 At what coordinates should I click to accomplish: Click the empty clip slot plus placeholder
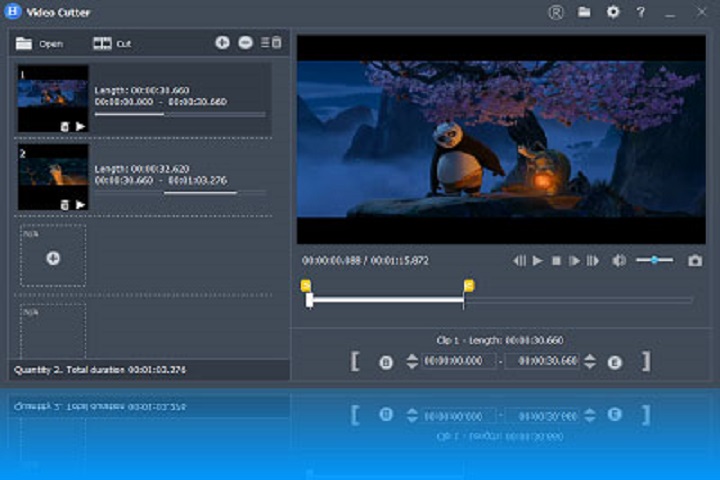pos(53,257)
